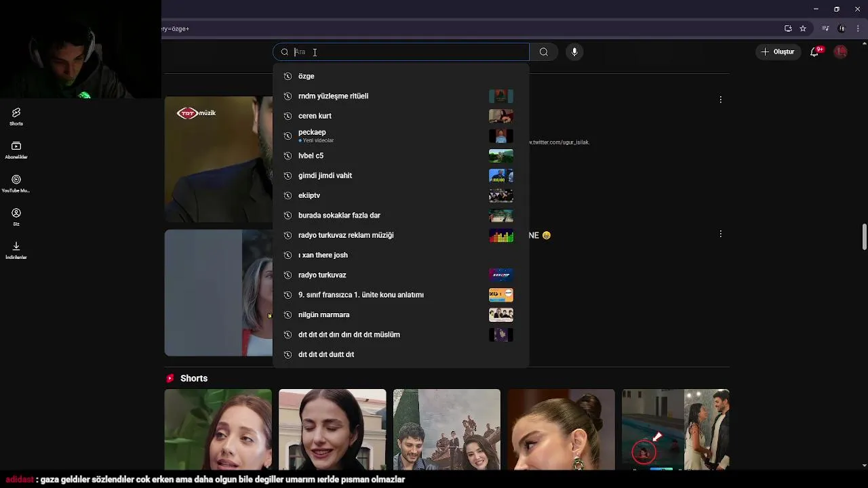Choose the radyo turkuvaz suggestion
Screen dimensions: 868x488
point(401,275)
